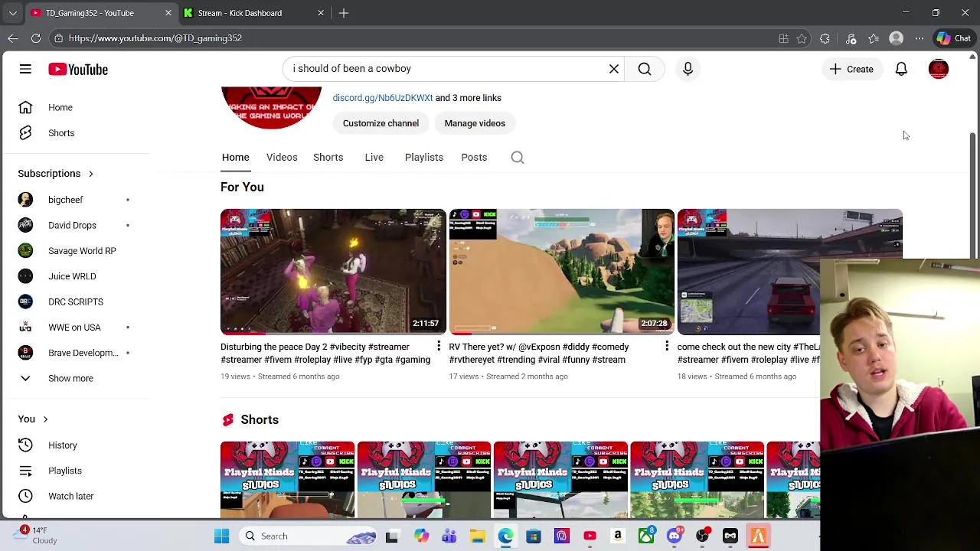Open the tab list dropdown arrow in browser
The width and height of the screenshot is (980, 551).
12,13
